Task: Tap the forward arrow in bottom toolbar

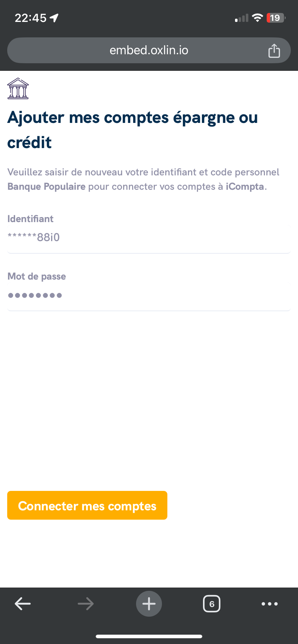Action: point(86,604)
